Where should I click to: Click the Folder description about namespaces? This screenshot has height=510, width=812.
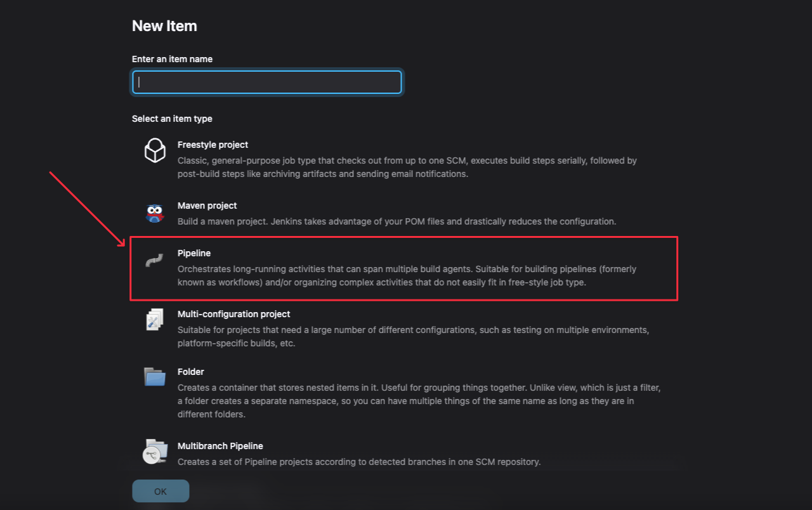coord(419,400)
